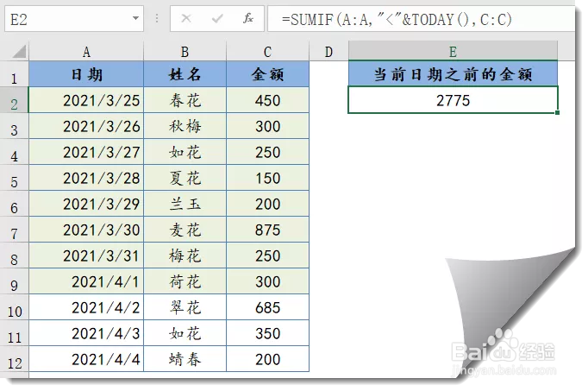Click the name cell 兰玉
The height and width of the screenshot is (391, 588).
pyautogui.click(x=185, y=204)
